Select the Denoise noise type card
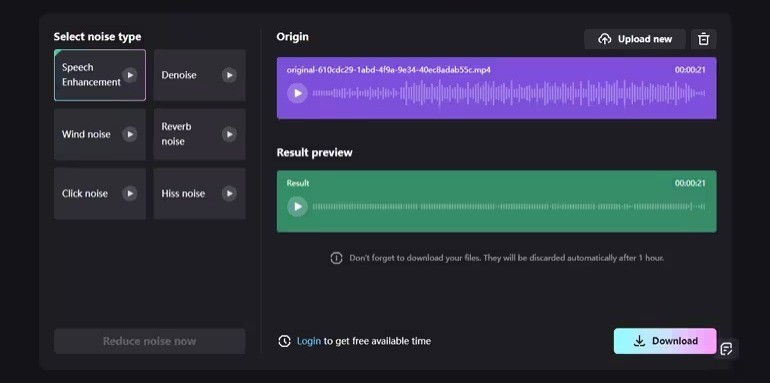The height and width of the screenshot is (383, 770). (x=199, y=75)
